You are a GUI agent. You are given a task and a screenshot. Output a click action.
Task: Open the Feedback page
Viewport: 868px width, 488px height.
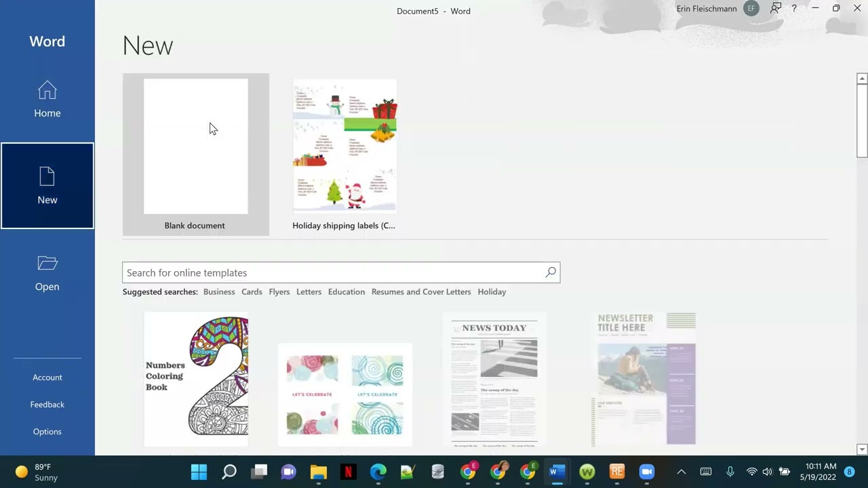47,405
